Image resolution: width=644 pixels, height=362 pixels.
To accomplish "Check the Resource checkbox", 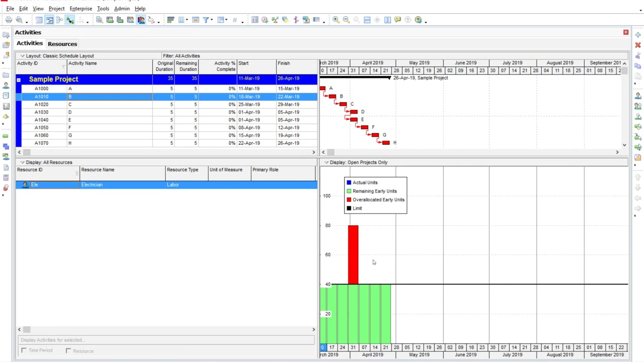I will click(68, 350).
